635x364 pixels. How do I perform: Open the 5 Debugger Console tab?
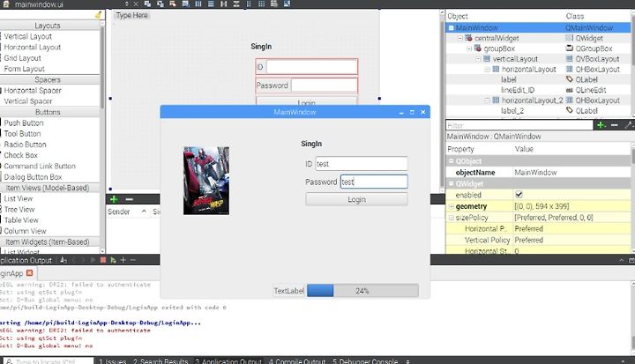pos(365,360)
